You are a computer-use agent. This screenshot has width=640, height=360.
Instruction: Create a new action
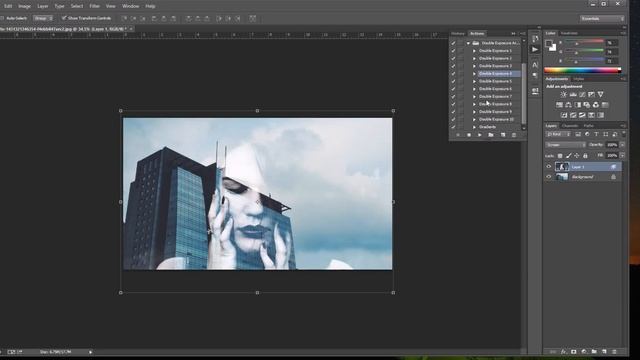tap(503, 135)
